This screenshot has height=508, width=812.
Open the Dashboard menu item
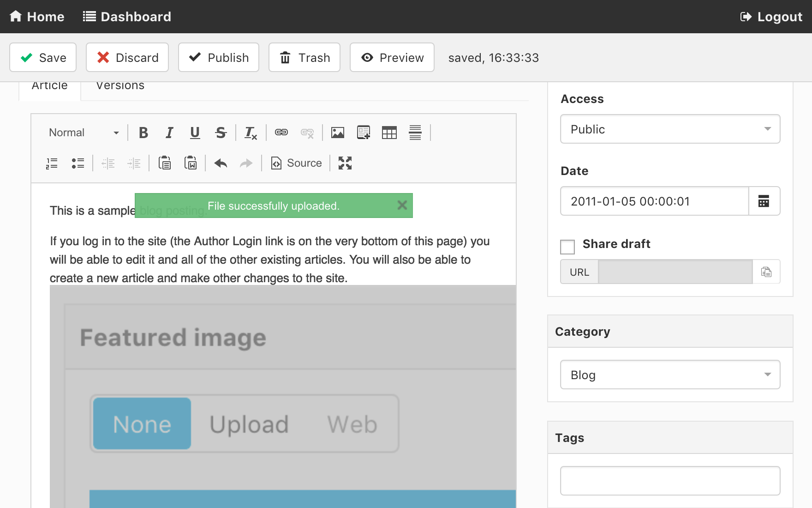(x=127, y=17)
